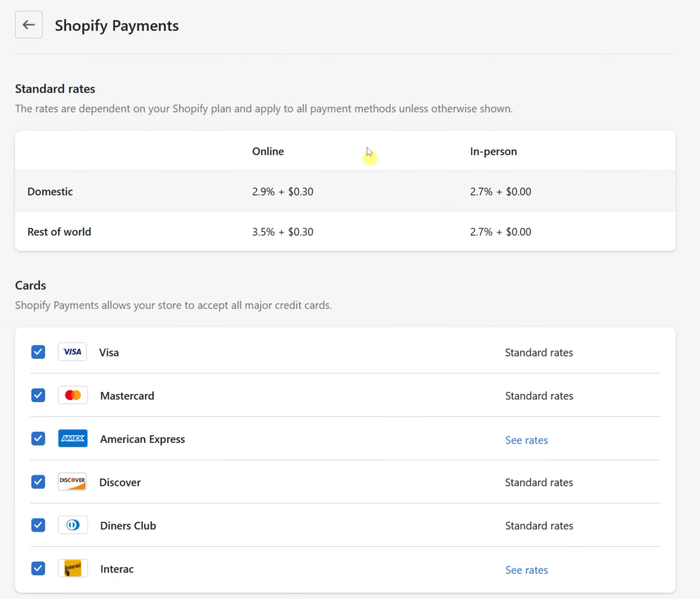Disable American Express payments checkbox
Screen dimensions: 700x599
point(38,439)
